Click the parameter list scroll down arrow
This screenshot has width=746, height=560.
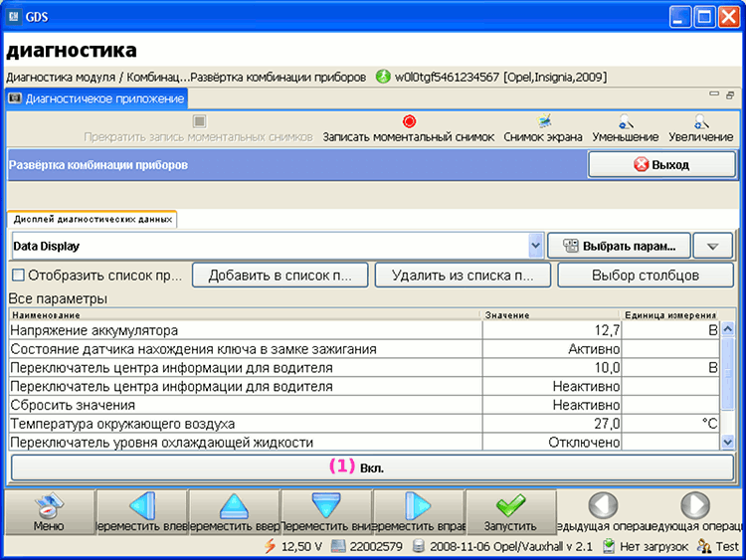pos(728,442)
